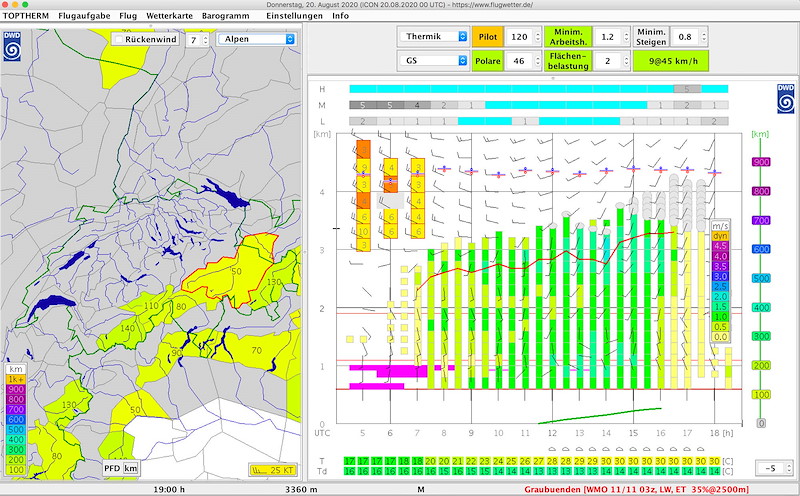800x496 pixels.
Task: Open the Flugaufgabe menu
Action: click(x=84, y=17)
